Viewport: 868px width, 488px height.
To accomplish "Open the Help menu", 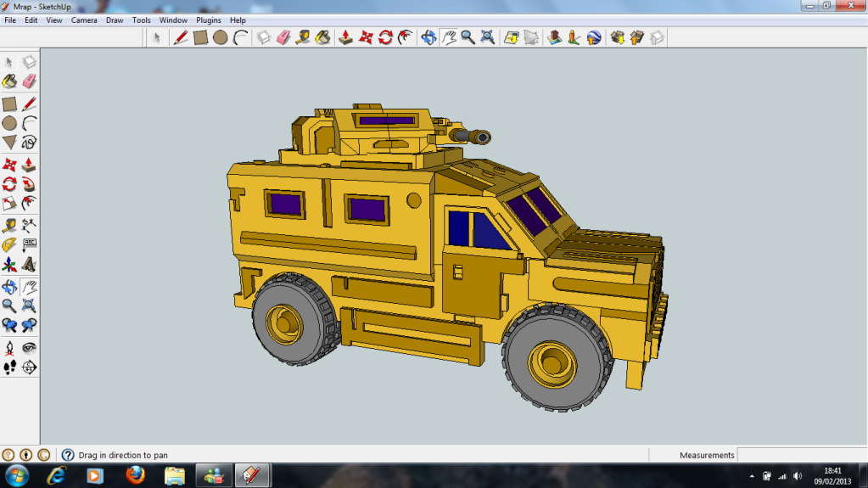I will pyautogui.click(x=238, y=20).
